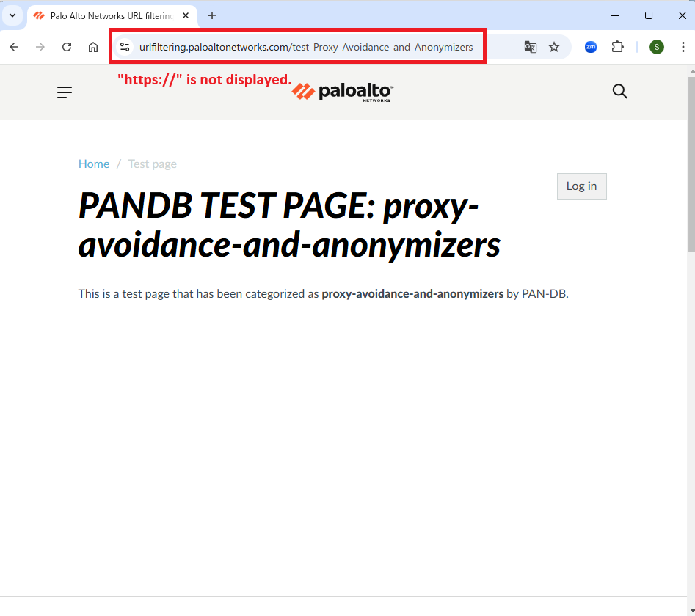The width and height of the screenshot is (695, 616).
Task: Open the Extensions puzzle icon
Action: coord(617,47)
